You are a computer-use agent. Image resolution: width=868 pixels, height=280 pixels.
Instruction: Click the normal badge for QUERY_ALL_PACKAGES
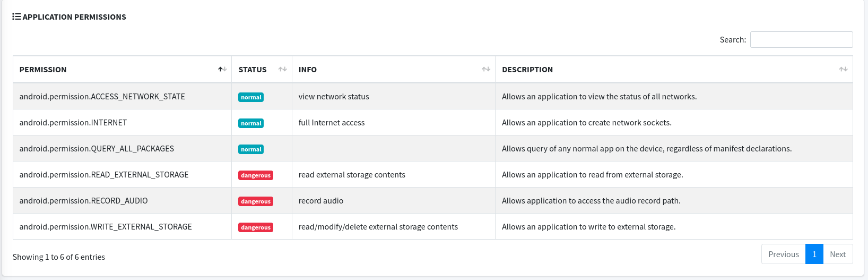pyautogui.click(x=251, y=149)
